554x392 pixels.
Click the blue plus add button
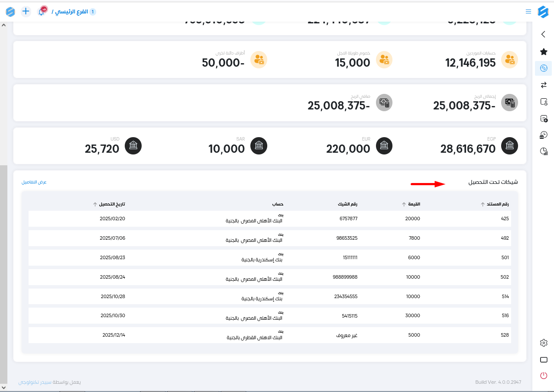(26, 12)
